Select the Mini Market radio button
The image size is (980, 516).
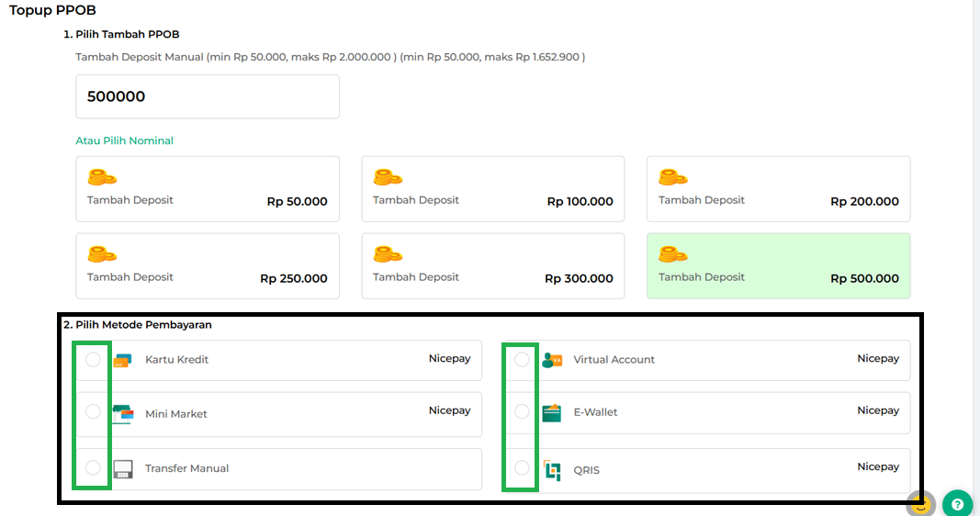(x=93, y=411)
